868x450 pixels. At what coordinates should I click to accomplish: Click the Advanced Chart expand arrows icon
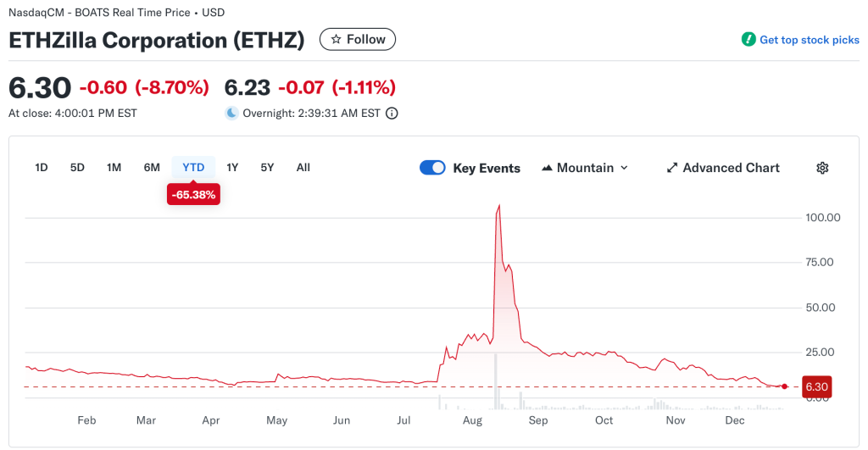tap(672, 168)
